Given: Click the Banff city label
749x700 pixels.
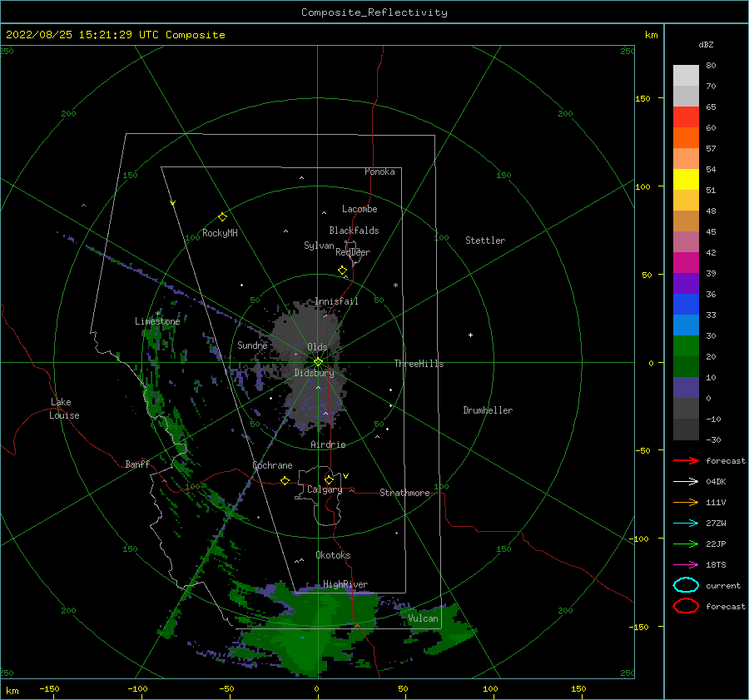Looking at the screenshot, I should click(137, 464).
